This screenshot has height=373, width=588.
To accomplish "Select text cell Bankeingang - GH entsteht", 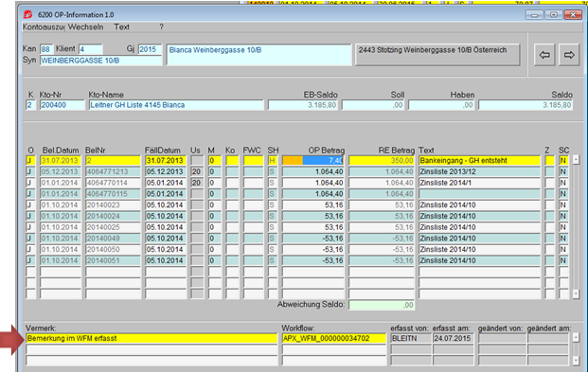I will (480, 160).
